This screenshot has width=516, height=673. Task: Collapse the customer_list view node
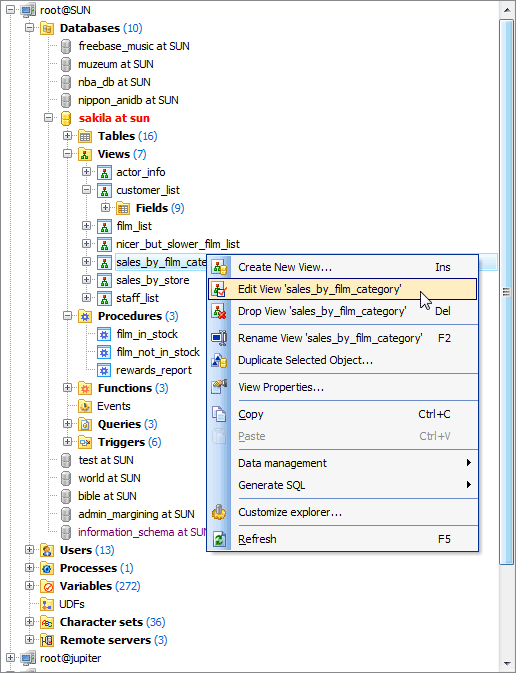86,190
